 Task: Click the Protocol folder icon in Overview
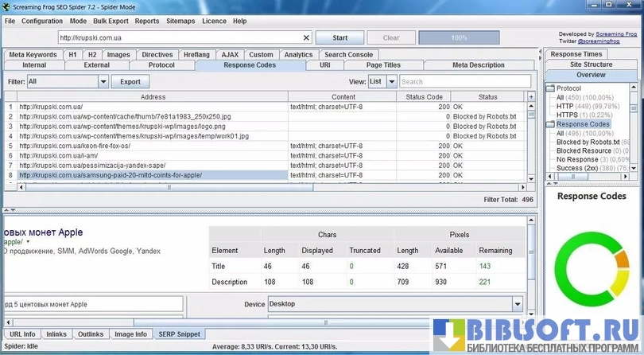[x=551, y=88]
